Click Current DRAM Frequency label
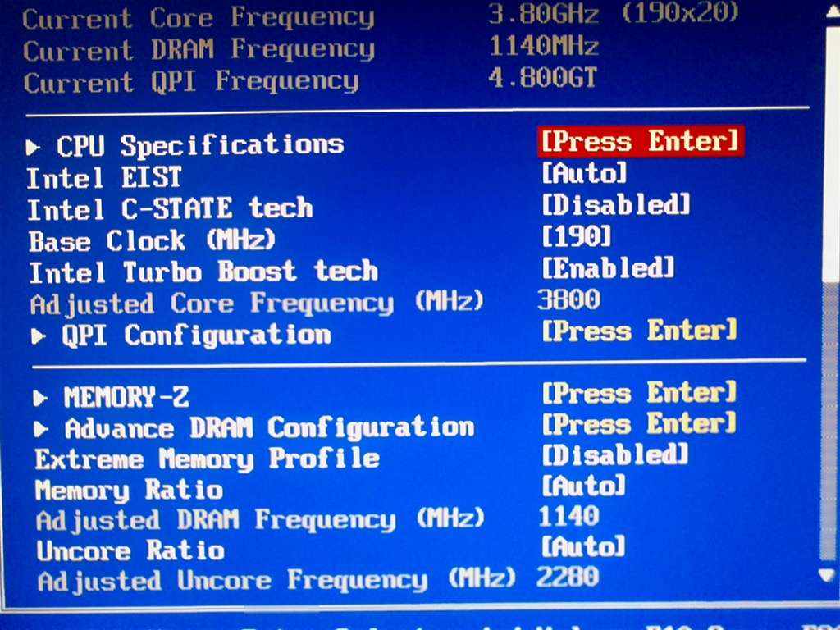This screenshot has height=630, width=840. (199, 50)
